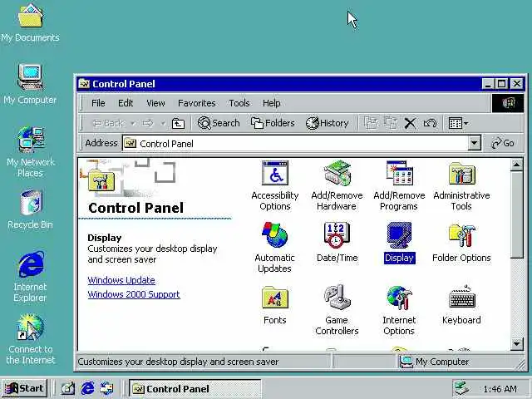Click the Search toolbar button
Viewport: 532px width, 399px height.
pos(219,123)
